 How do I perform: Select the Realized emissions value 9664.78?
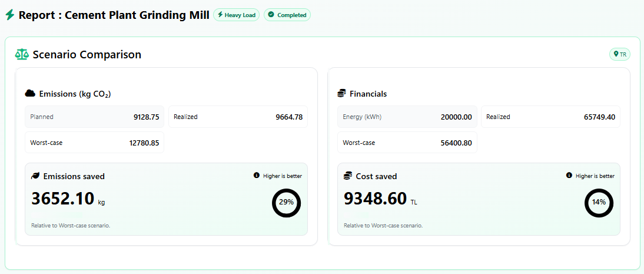coord(288,117)
